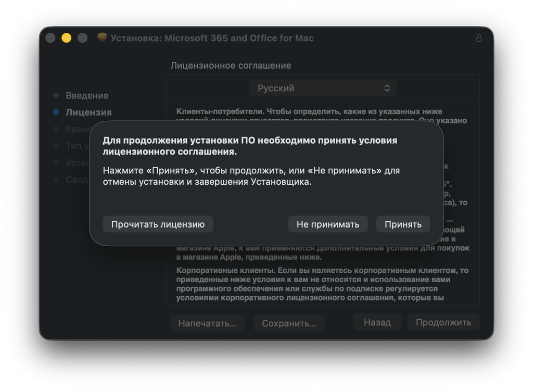Click the lock icon in title bar
The width and height of the screenshot is (533, 392).
[479, 38]
